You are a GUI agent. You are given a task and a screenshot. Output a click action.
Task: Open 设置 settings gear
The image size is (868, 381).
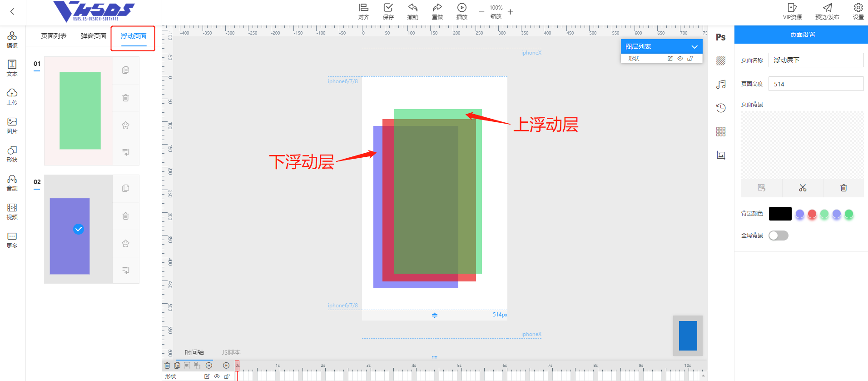click(x=858, y=11)
